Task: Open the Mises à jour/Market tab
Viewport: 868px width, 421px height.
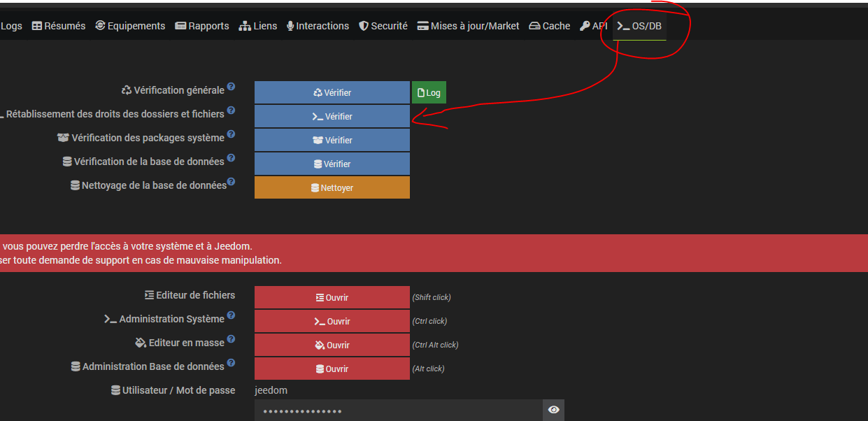Action: tap(468, 26)
